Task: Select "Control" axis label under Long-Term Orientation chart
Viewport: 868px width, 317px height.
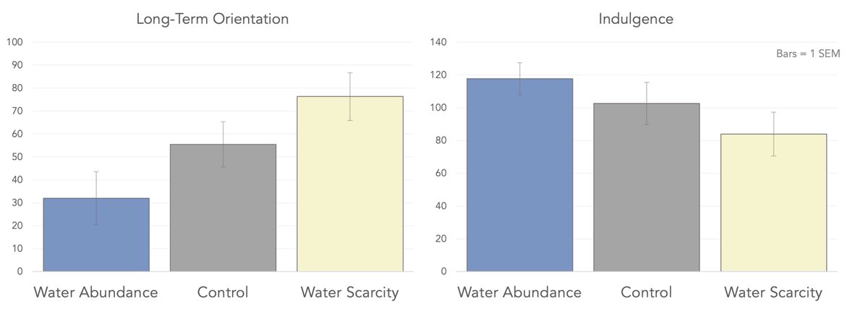Action: [x=223, y=293]
